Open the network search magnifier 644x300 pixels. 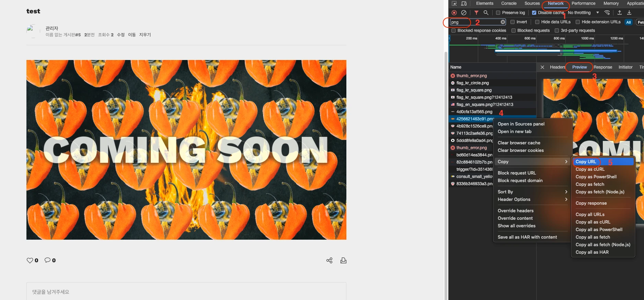[x=486, y=13]
